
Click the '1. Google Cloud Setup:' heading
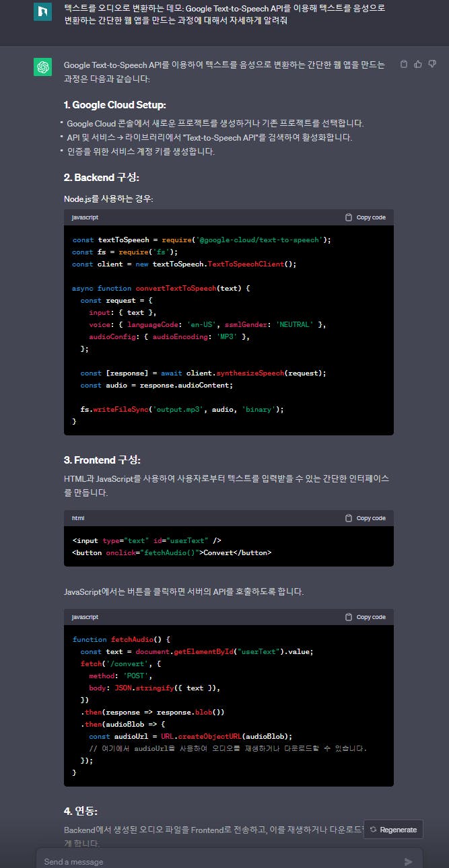114,105
